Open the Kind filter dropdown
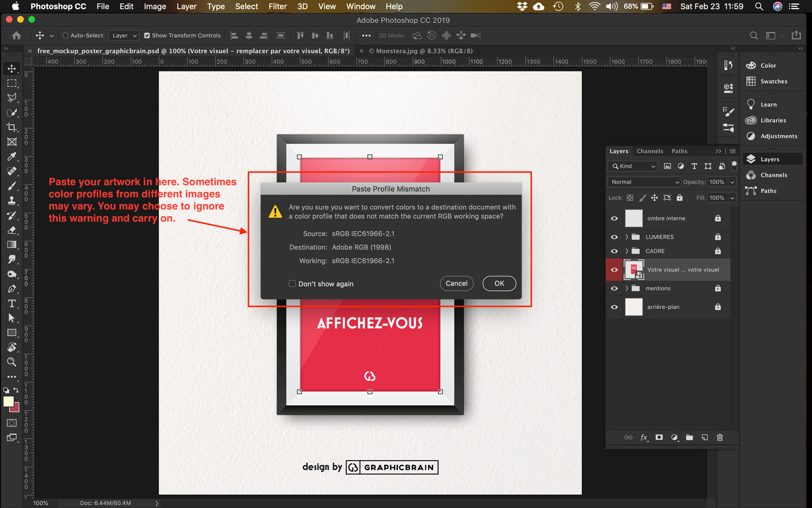The height and width of the screenshot is (508, 812). coord(632,166)
